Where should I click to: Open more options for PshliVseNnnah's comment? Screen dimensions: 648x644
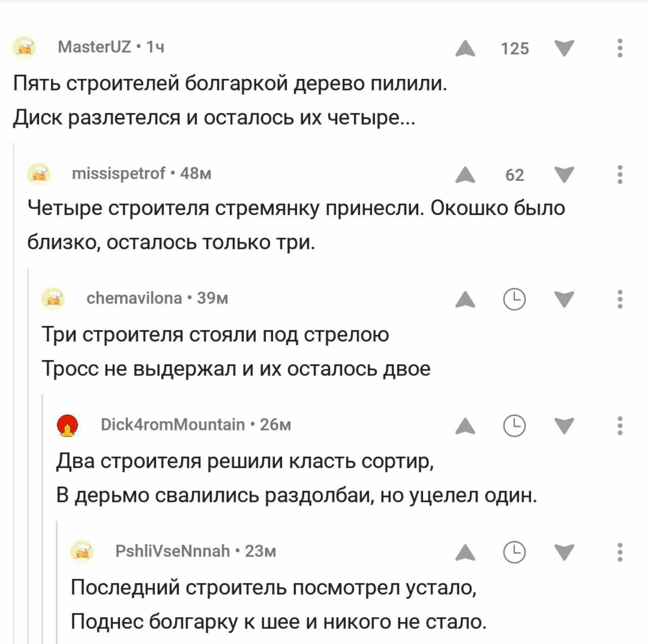620,552
